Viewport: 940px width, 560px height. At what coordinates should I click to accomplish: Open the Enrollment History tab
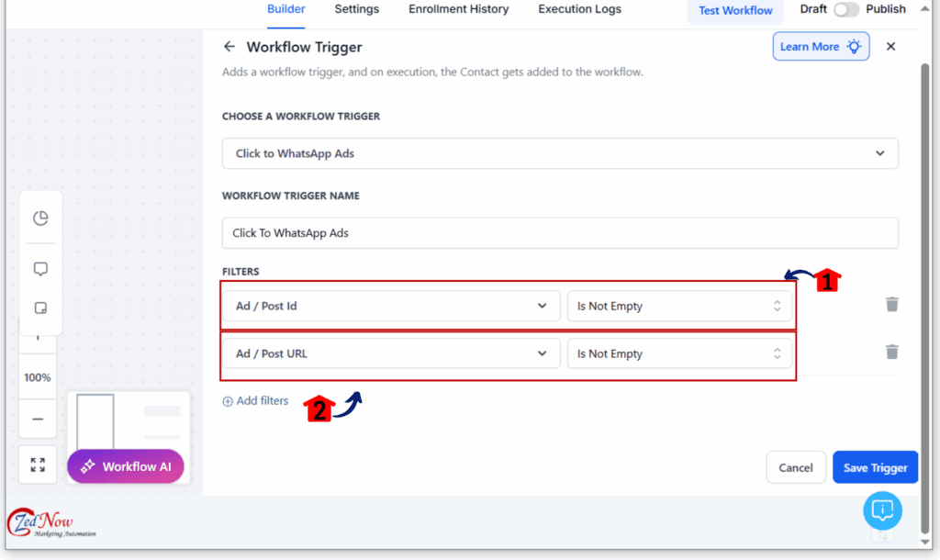tap(459, 9)
